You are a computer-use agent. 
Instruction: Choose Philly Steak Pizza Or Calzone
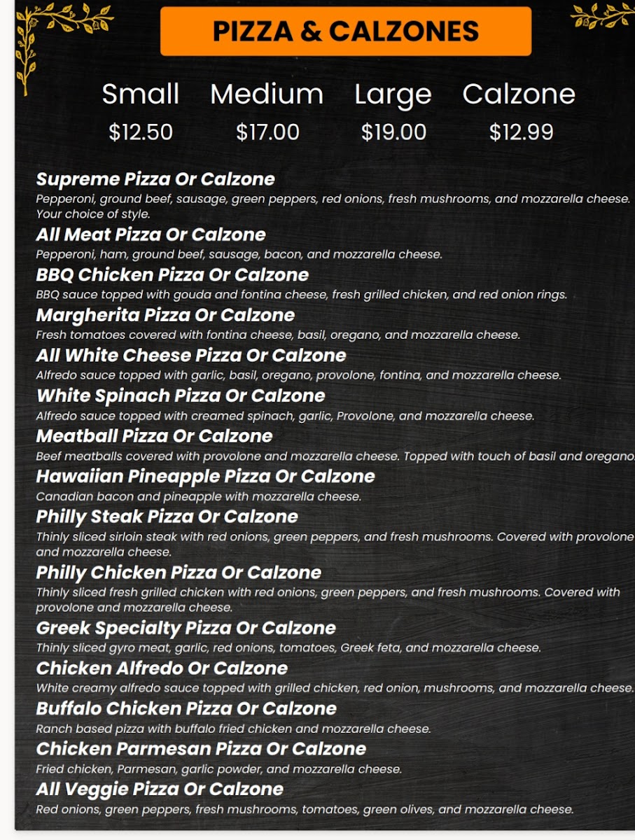[167, 517]
